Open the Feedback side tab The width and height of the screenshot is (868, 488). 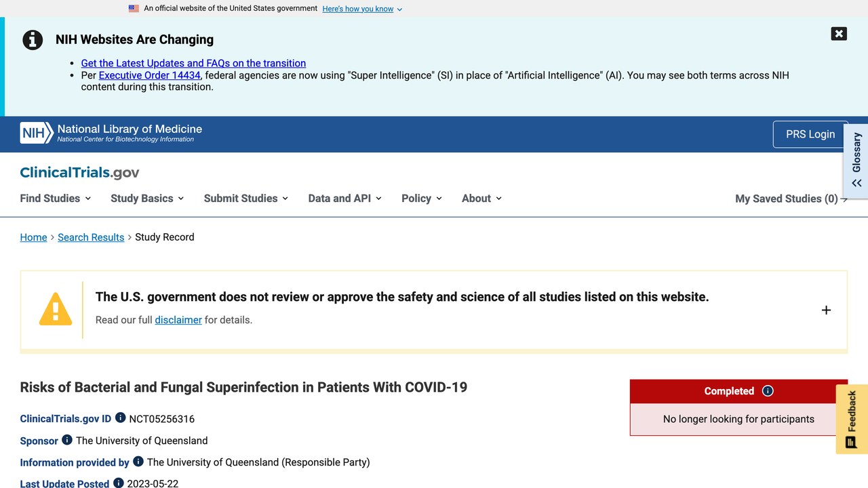852,419
